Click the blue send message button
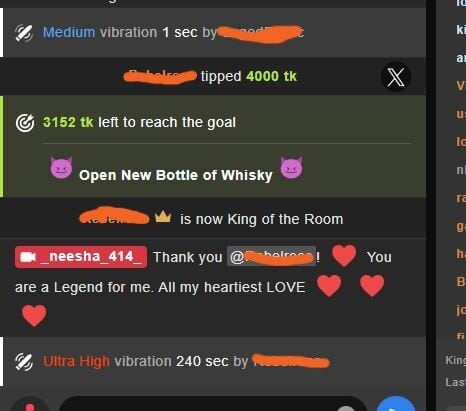The height and width of the screenshot is (411, 466). (x=396, y=404)
